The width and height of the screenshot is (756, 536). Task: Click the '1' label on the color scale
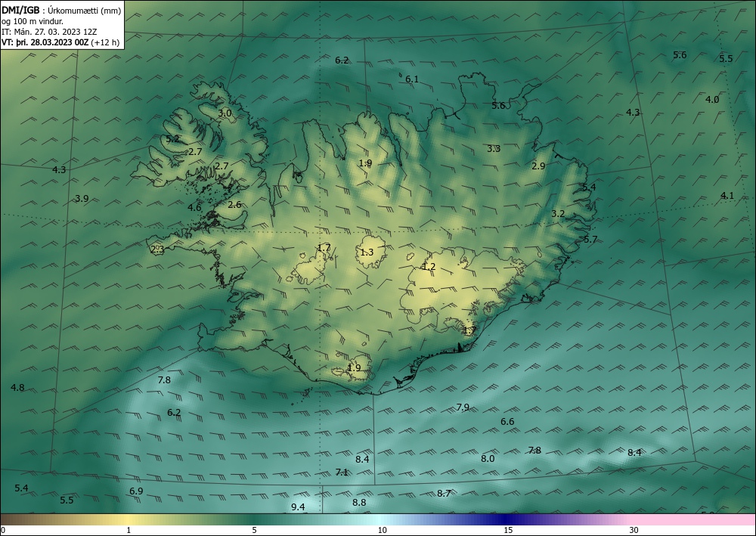click(129, 530)
